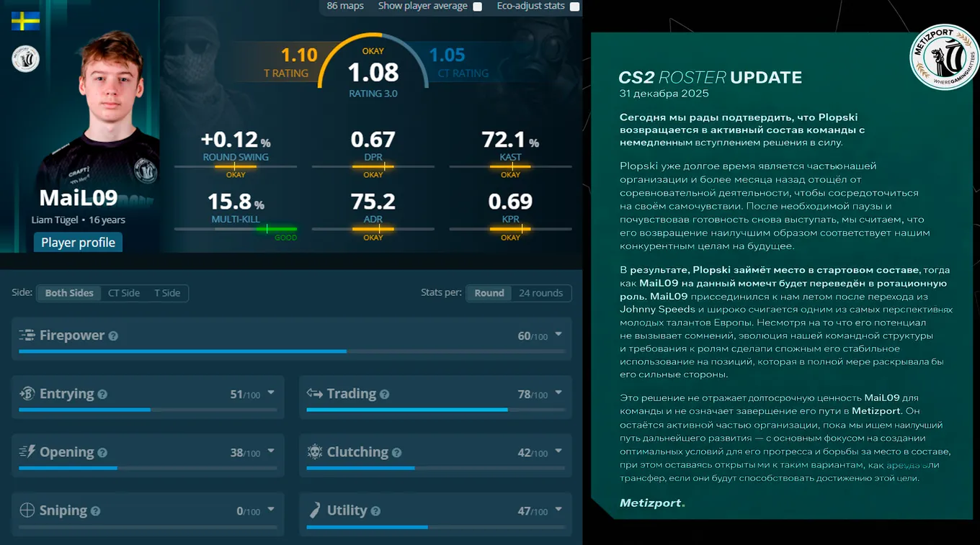Click the Clutching skull icon

(315, 452)
